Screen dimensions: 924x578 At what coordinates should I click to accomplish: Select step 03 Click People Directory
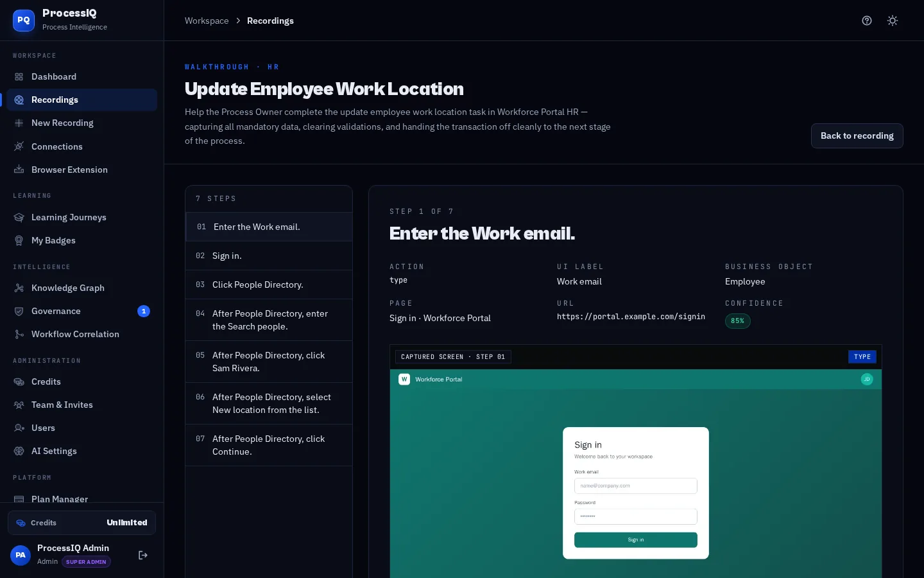tap(269, 285)
